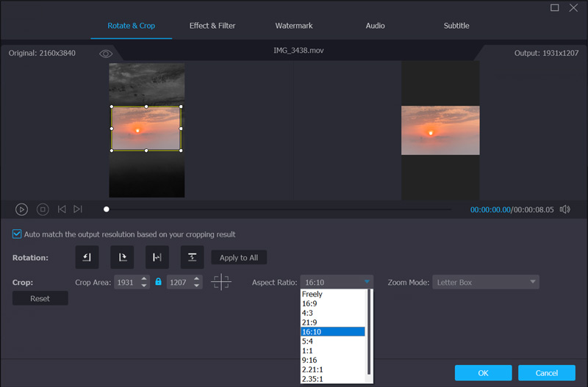Decrease crop height stepper down arrow
The image size is (588, 387).
196,286
